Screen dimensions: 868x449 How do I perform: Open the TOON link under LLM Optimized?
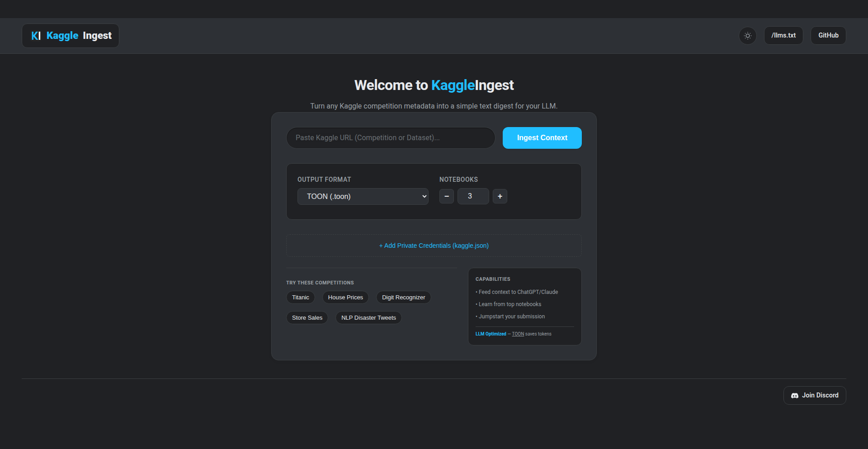[x=518, y=334]
